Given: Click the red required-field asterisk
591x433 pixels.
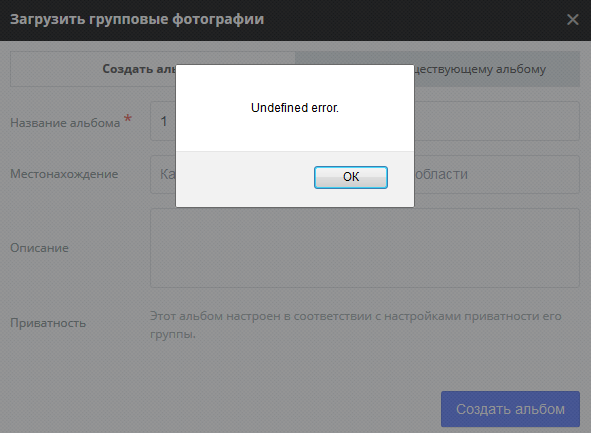Looking at the screenshot, I should [128, 119].
